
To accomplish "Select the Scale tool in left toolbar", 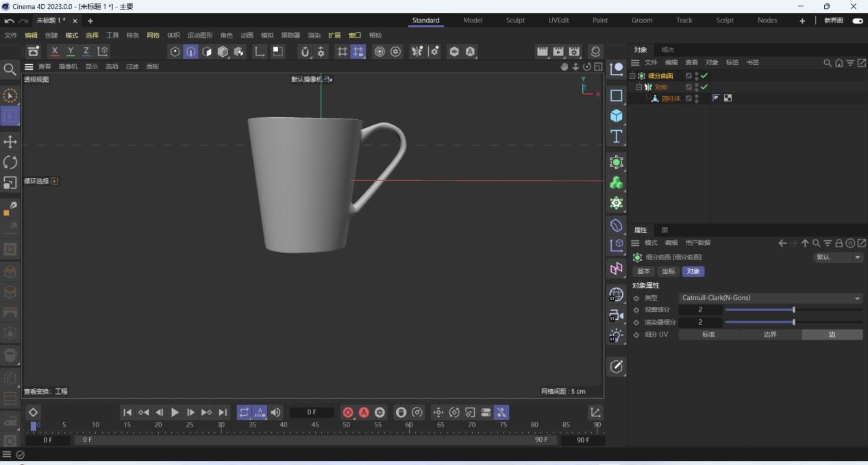I will [10, 183].
